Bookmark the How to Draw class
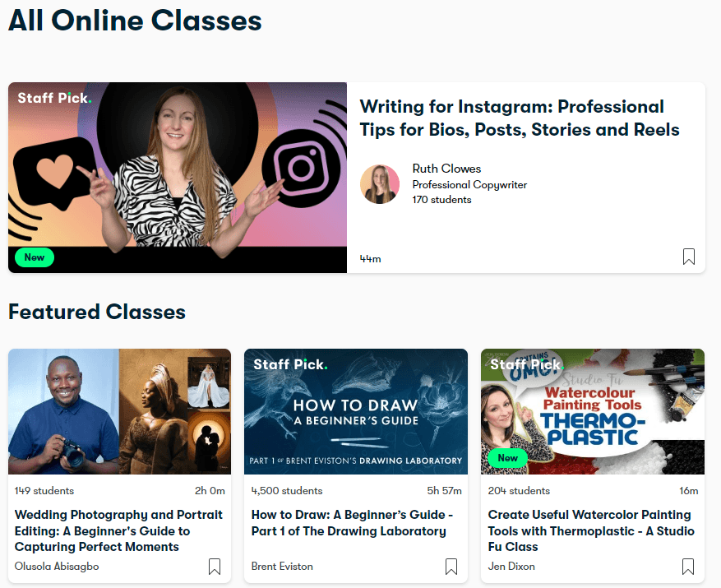This screenshot has width=721, height=588. point(451,567)
